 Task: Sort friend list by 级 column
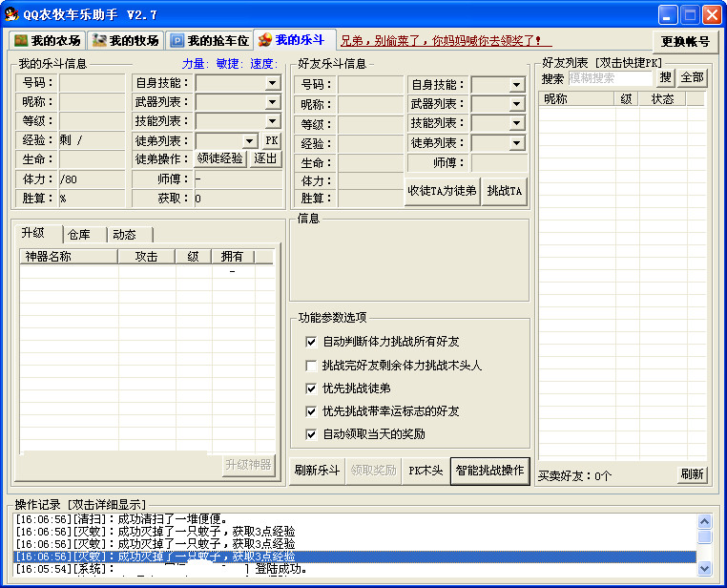(627, 98)
